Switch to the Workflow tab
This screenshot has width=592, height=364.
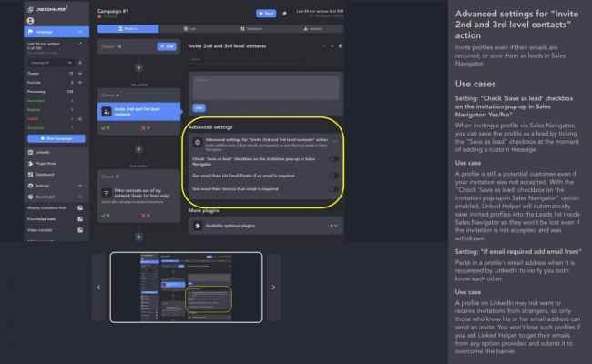[128, 29]
